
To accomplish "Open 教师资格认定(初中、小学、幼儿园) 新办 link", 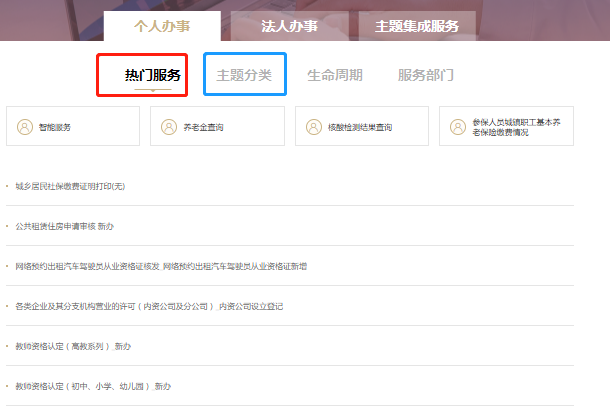I will click(x=93, y=387).
